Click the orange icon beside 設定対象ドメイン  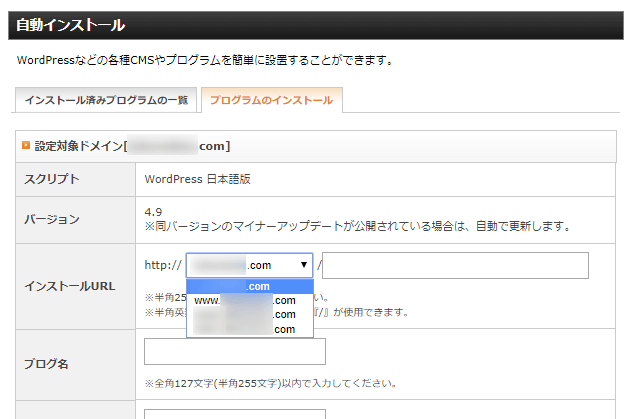[25, 146]
